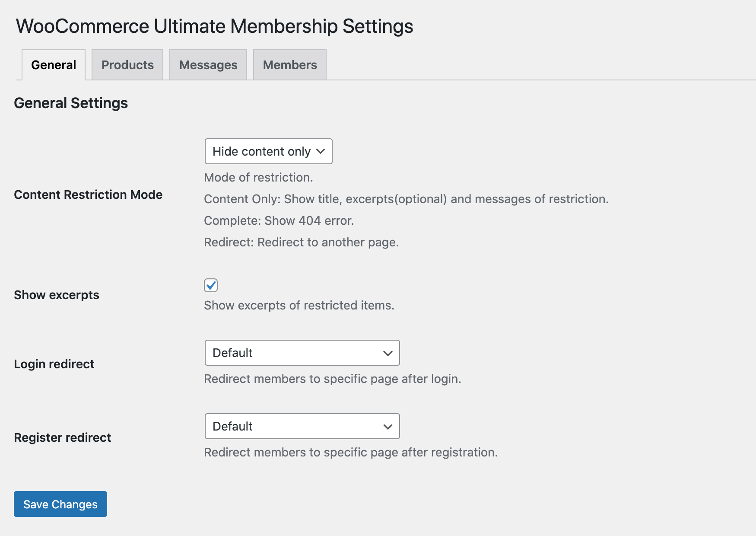Select the General tab
Image resolution: width=756 pixels, height=536 pixels.
[53, 64]
